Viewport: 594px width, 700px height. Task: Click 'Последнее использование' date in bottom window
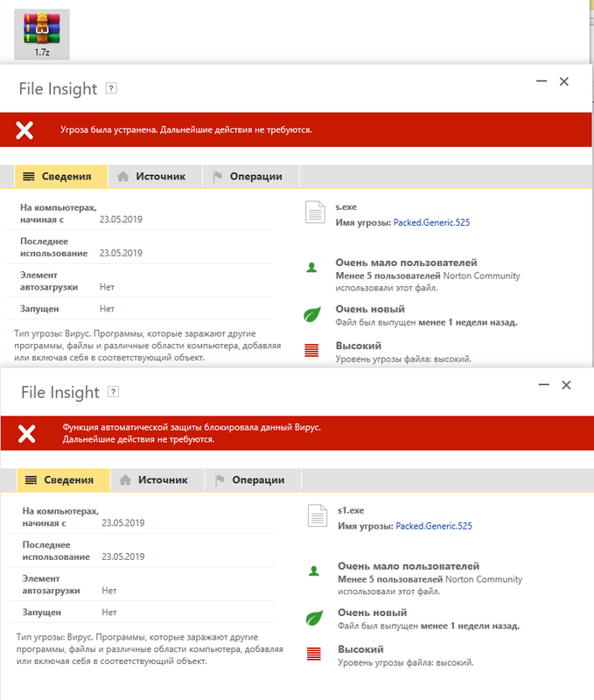[123, 556]
